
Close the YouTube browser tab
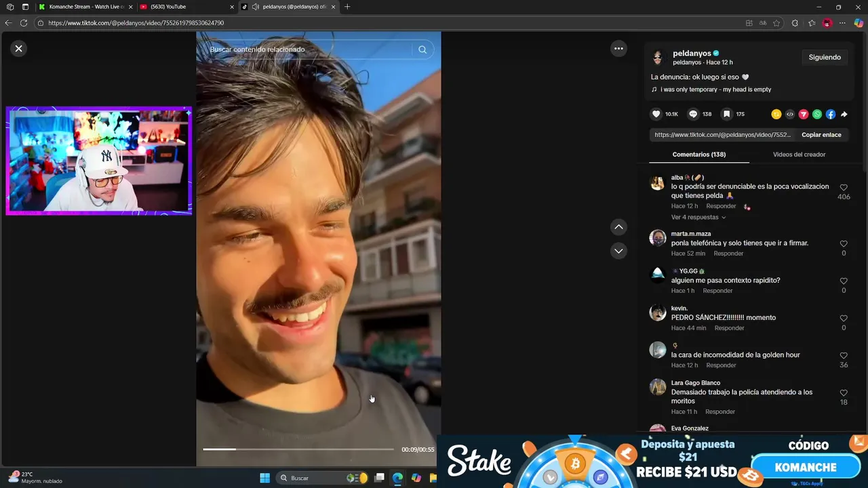[x=231, y=7]
